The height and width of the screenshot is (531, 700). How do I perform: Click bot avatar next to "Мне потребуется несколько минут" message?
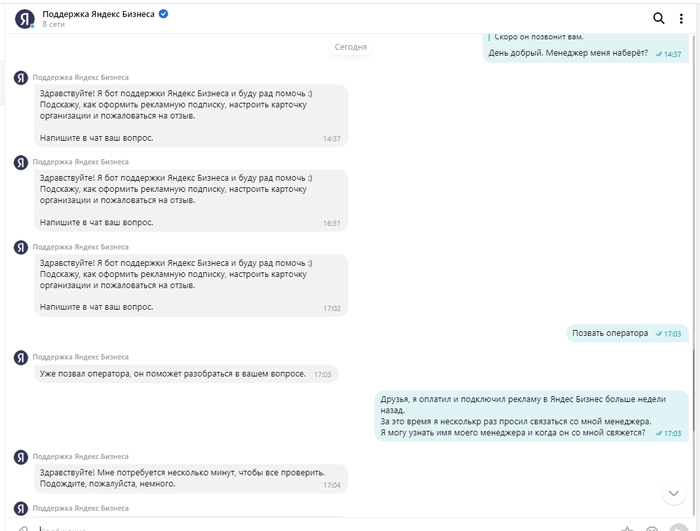pyautogui.click(x=20, y=456)
